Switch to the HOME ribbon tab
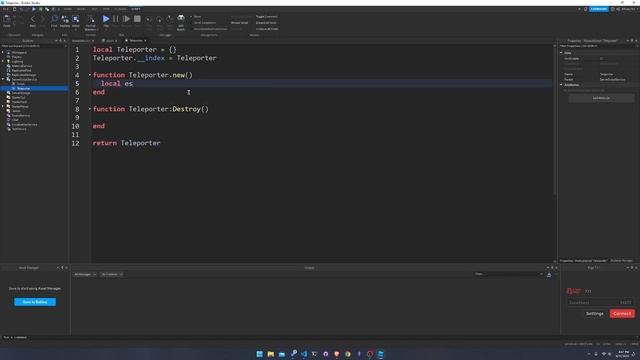 [x=68, y=9]
